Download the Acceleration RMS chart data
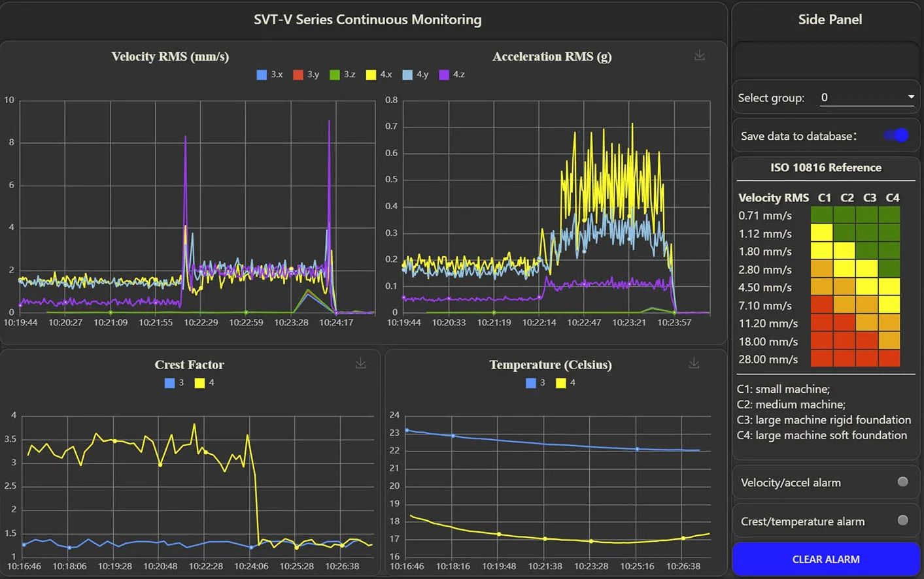The image size is (924, 579). click(x=699, y=56)
